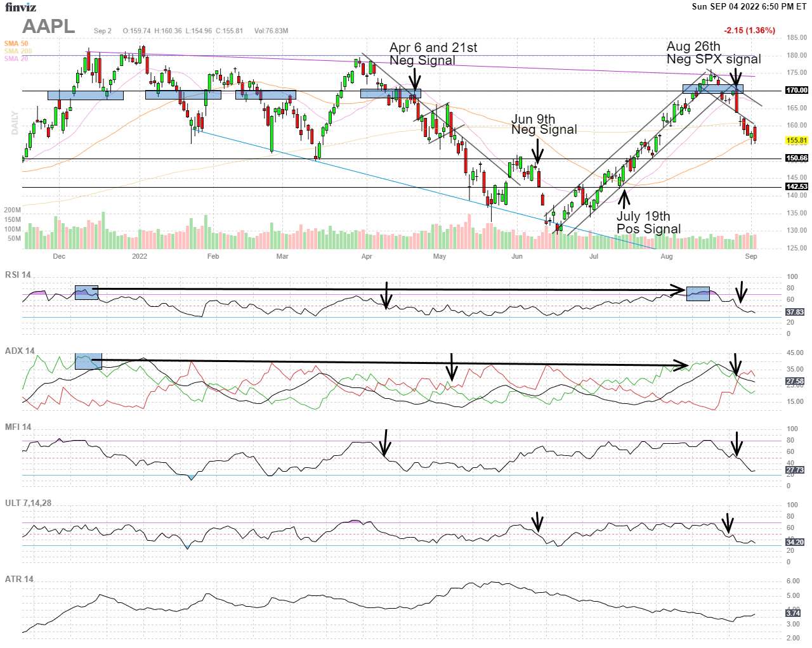812x648 pixels.
Task: Click the 'Apr' month axis label
Action: click(x=367, y=256)
